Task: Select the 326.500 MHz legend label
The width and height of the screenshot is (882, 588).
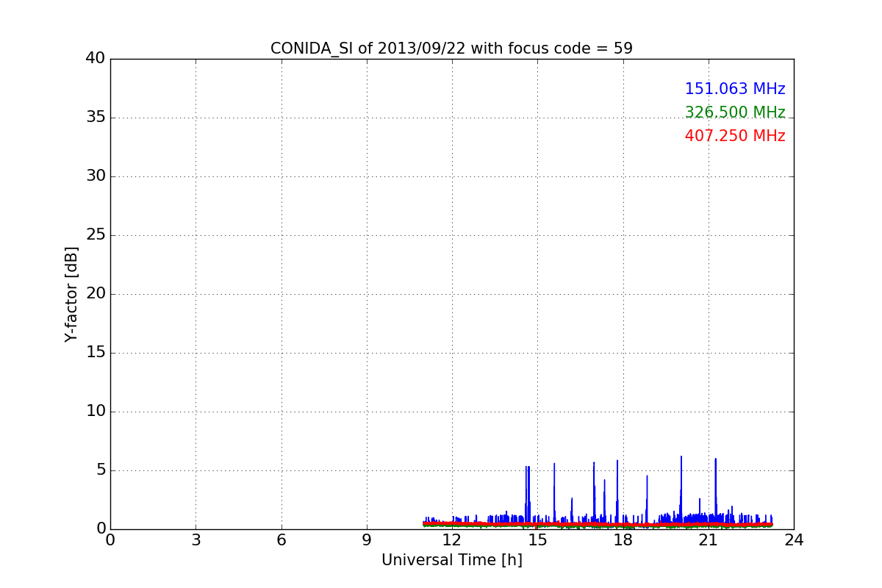Action: click(x=735, y=112)
